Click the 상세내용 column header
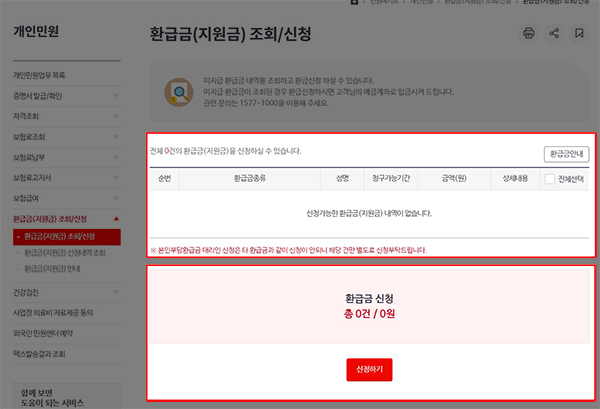 tap(515, 178)
